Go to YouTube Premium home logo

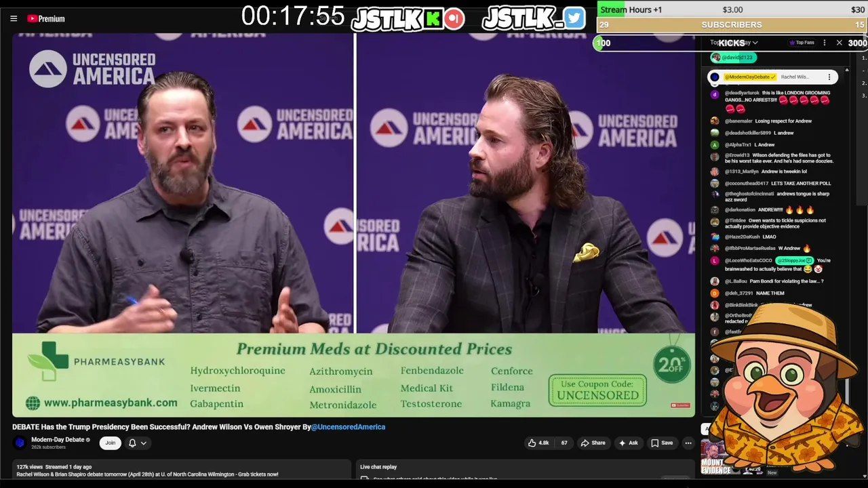coord(46,19)
